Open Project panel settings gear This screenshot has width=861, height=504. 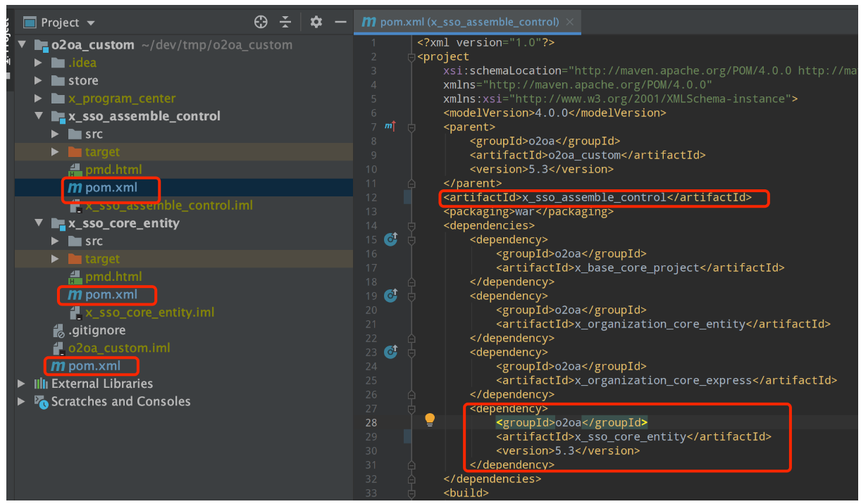pos(316,22)
